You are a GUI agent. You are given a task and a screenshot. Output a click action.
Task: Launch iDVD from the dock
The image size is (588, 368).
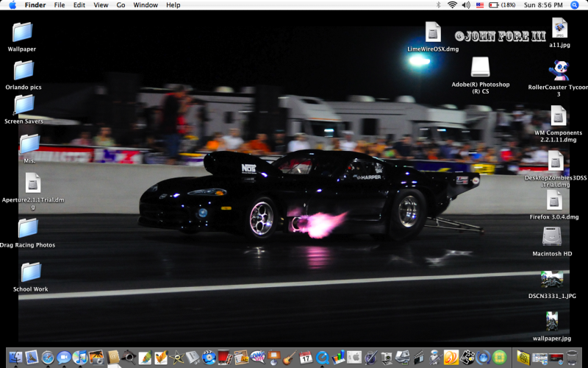209,358
